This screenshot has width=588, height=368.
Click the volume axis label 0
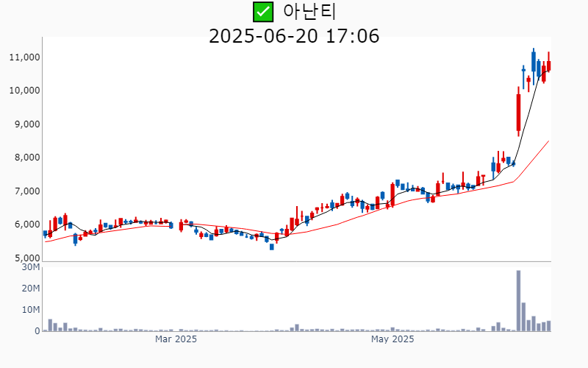click(x=37, y=331)
